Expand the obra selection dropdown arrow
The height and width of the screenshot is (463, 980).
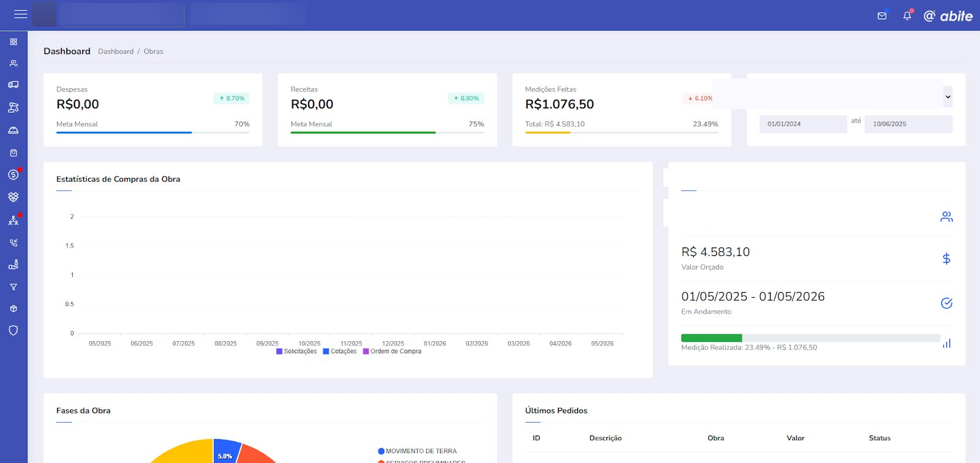coord(948,97)
